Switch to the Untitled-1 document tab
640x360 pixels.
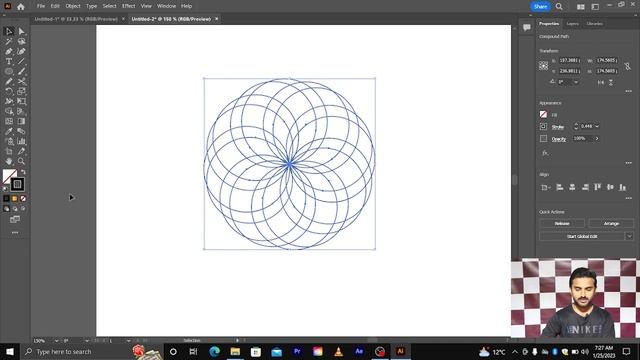point(76,19)
